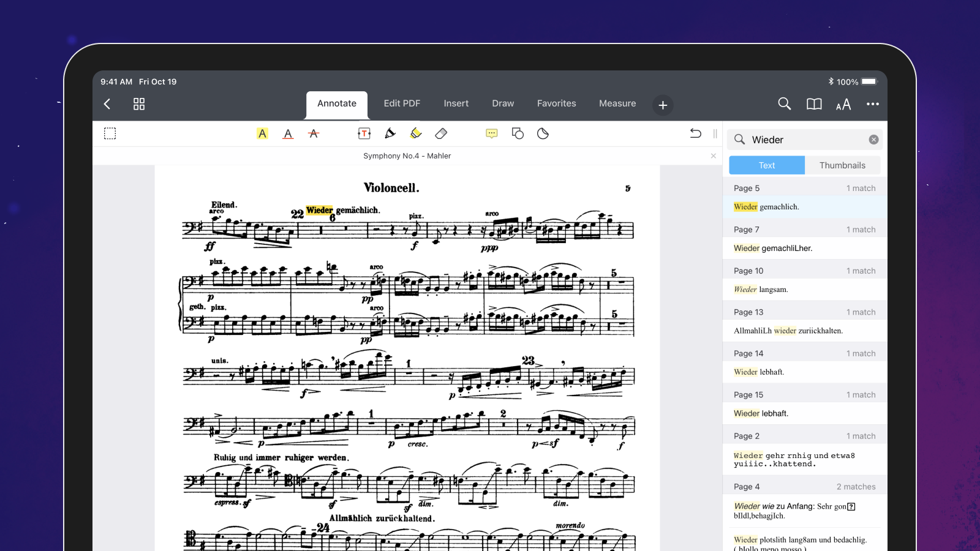Click the Wieder search input field
Viewport: 980px width, 551px height.
click(x=805, y=140)
